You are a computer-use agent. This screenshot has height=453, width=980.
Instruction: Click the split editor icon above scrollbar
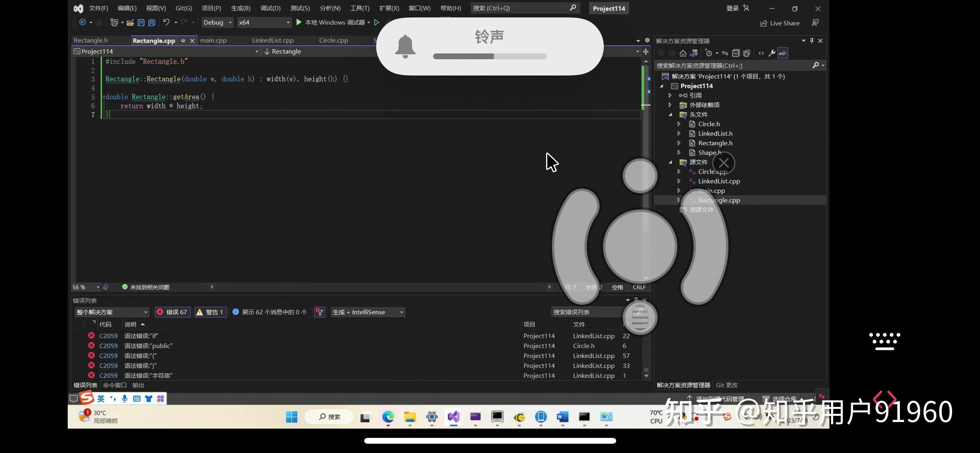coord(646,51)
